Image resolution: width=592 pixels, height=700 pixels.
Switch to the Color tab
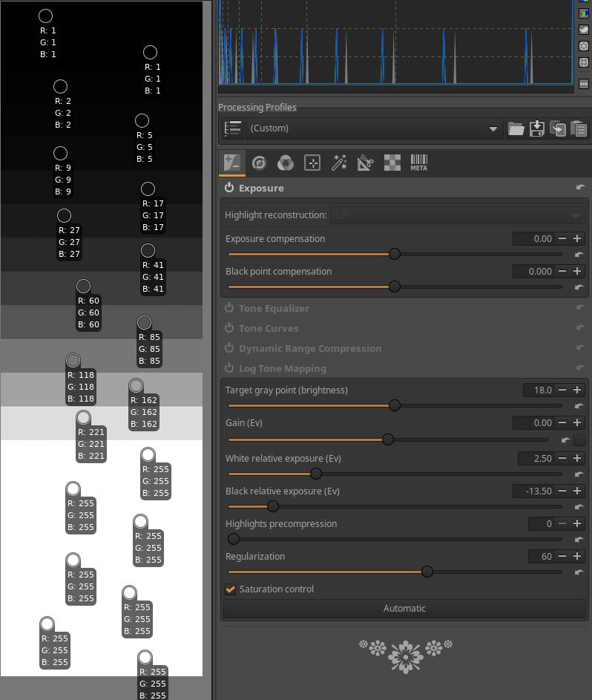[286, 163]
